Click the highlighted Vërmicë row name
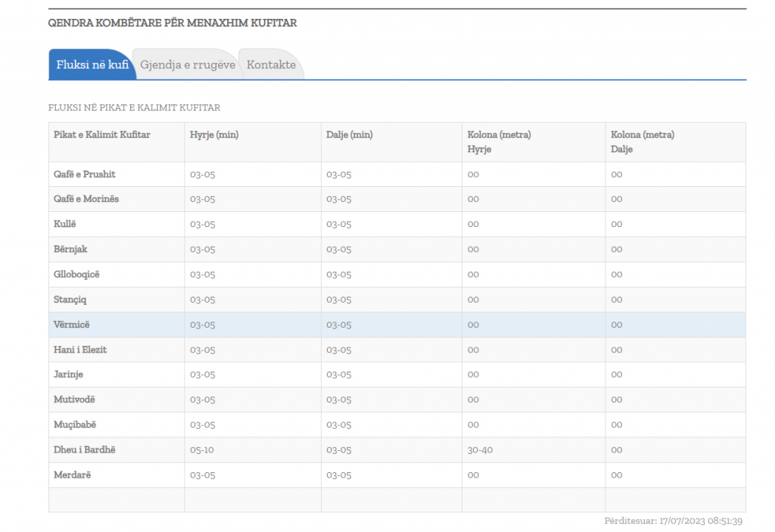The image size is (775, 532). [x=72, y=325]
